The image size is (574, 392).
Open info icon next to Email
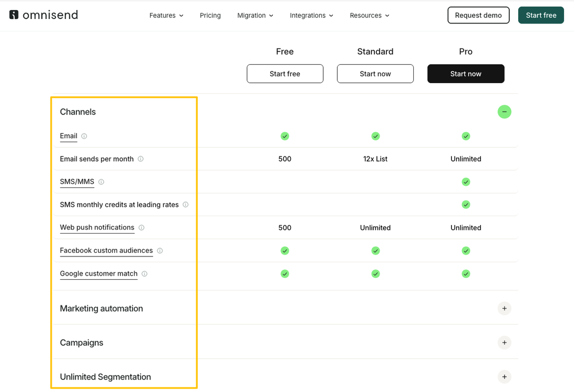coord(84,136)
